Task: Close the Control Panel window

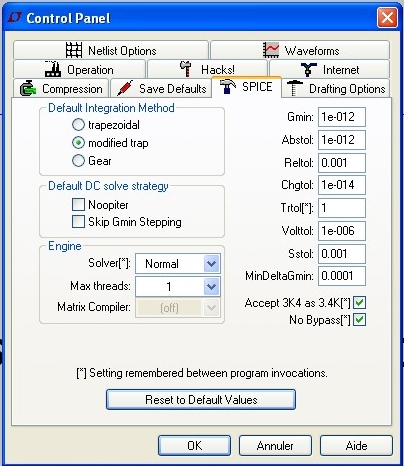Action: pyautogui.click(x=387, y=17)
